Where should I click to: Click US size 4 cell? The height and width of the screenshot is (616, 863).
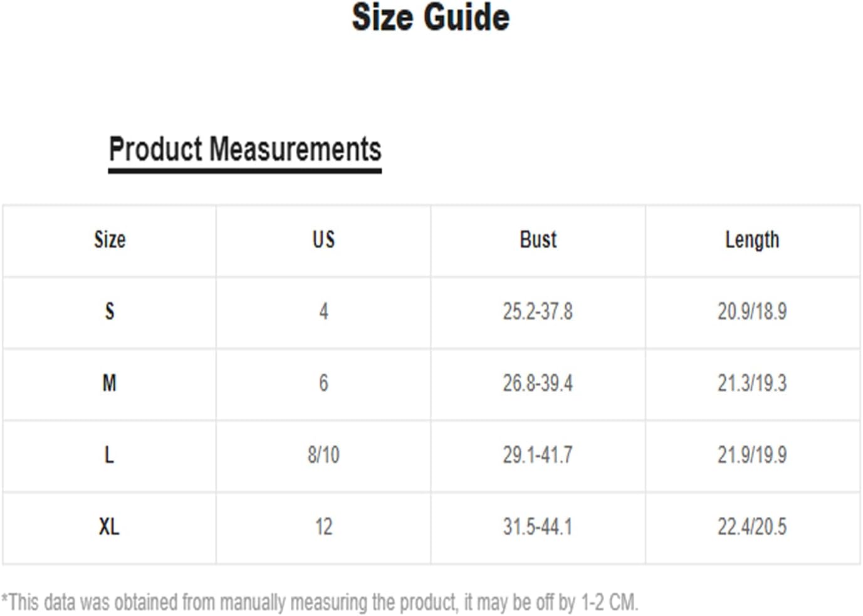pos(324,311)
